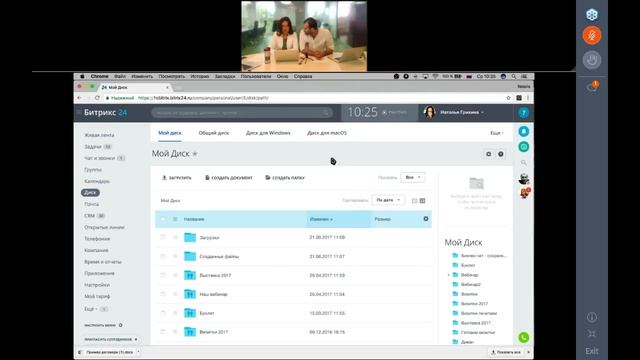
Task: Click the bookmark star in address bar
Action: coord(508,98)
